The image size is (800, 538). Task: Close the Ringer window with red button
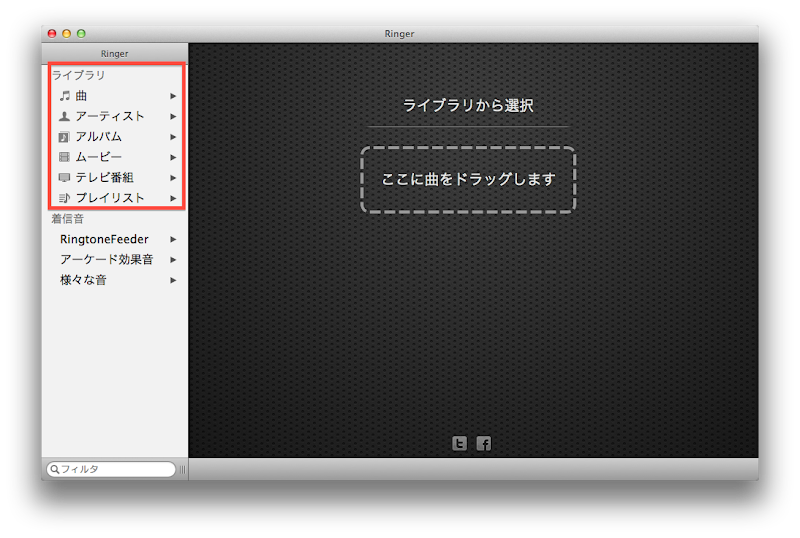(x=52, y=34)
